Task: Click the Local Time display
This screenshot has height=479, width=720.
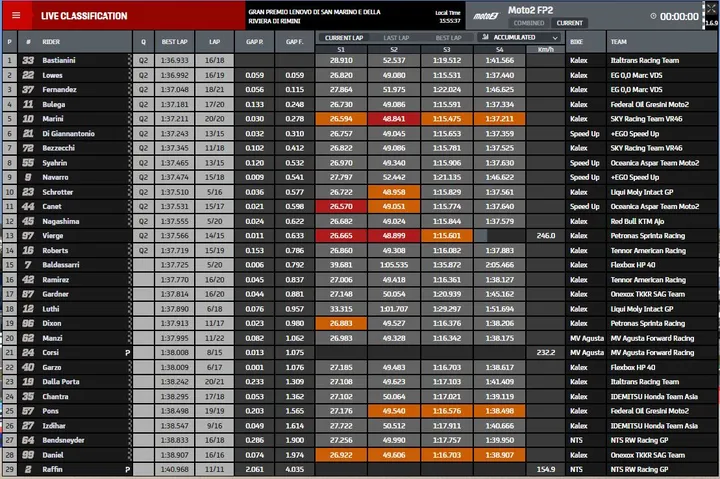Action: 448,17
